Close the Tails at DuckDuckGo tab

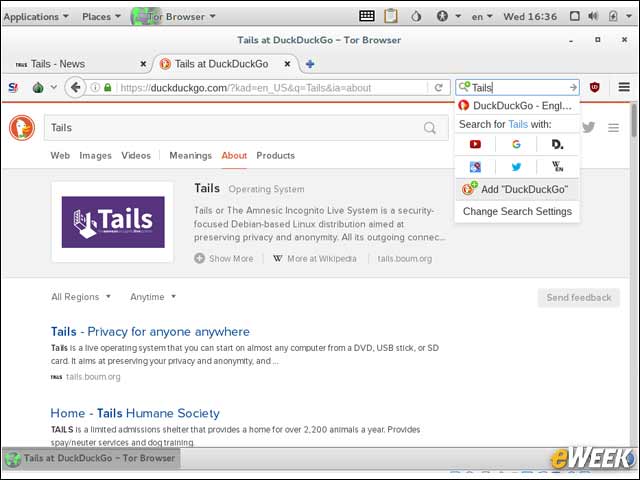point(287,64)
